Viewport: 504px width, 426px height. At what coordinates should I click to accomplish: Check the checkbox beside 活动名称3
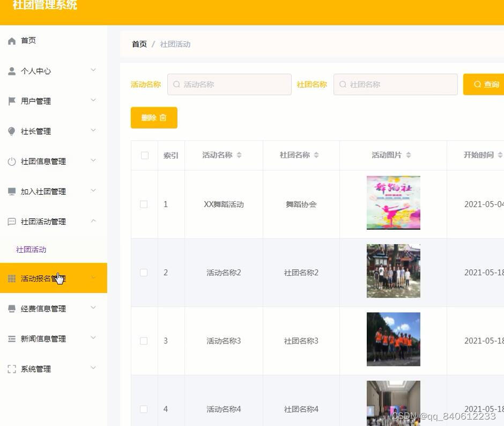pos(144,340)
